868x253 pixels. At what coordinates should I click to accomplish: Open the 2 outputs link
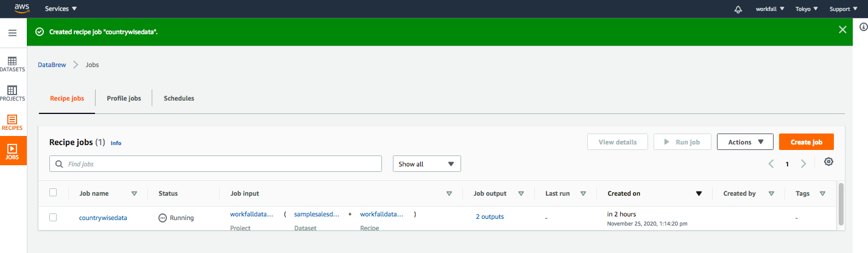pos(490,216)
